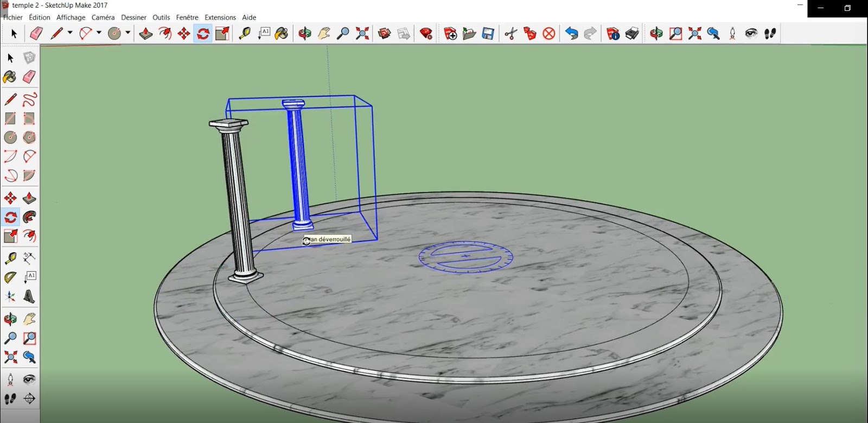Undo the last action

[x=571, y=34]
